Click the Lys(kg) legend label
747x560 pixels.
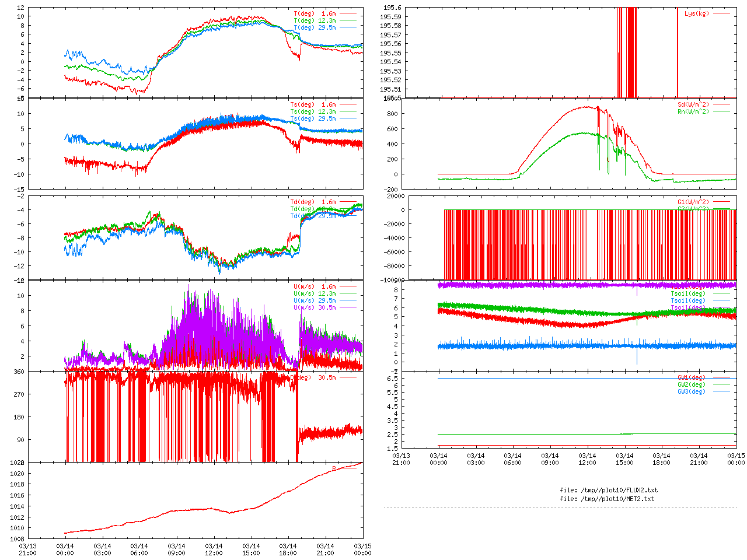click(x=696, y=13)
